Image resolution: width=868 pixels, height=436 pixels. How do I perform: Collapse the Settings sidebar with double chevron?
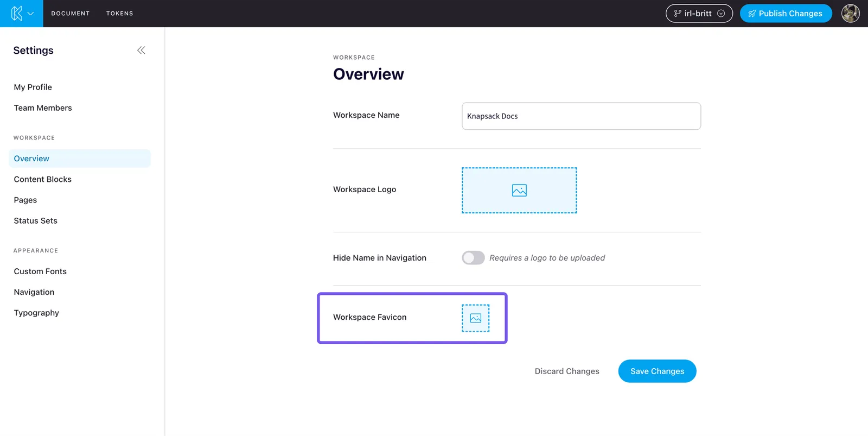(141, 50)
